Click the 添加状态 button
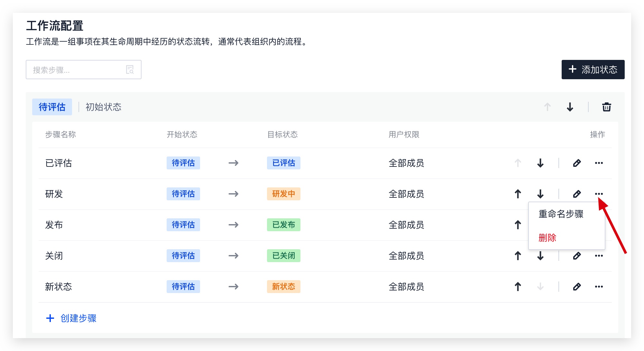This screenshot has width=644, height=351. (x=593, y=70)
